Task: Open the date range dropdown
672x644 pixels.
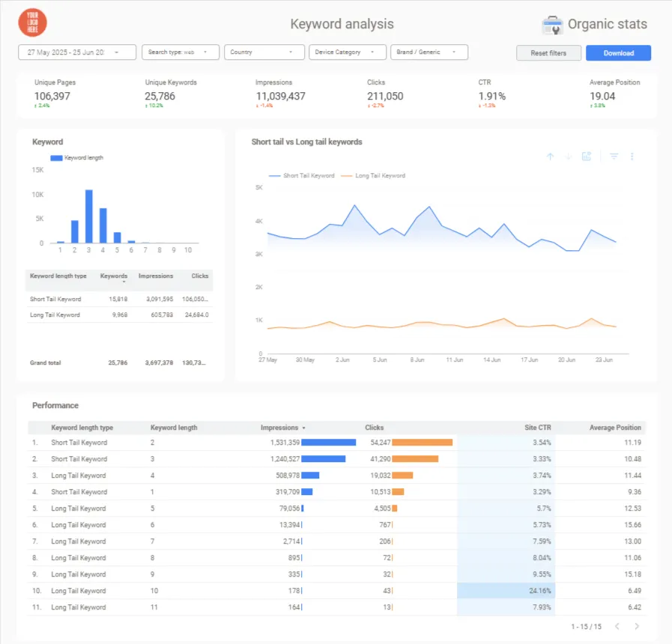Action: [77, 52]
